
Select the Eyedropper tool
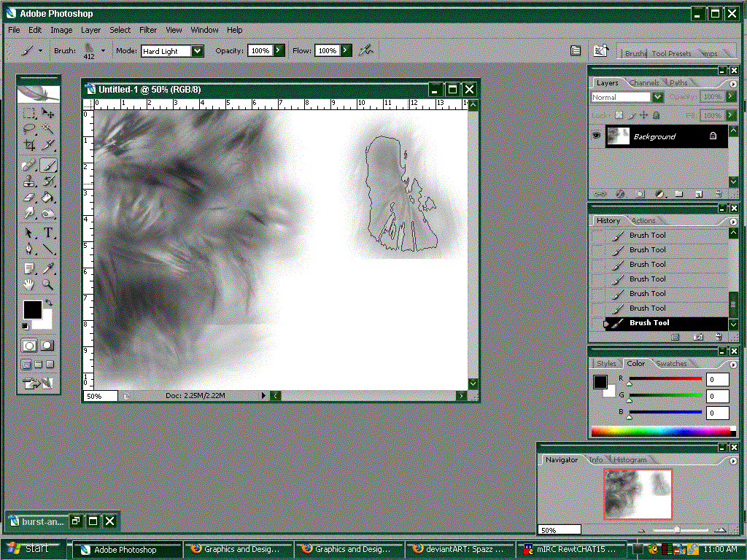click(47, 269)
